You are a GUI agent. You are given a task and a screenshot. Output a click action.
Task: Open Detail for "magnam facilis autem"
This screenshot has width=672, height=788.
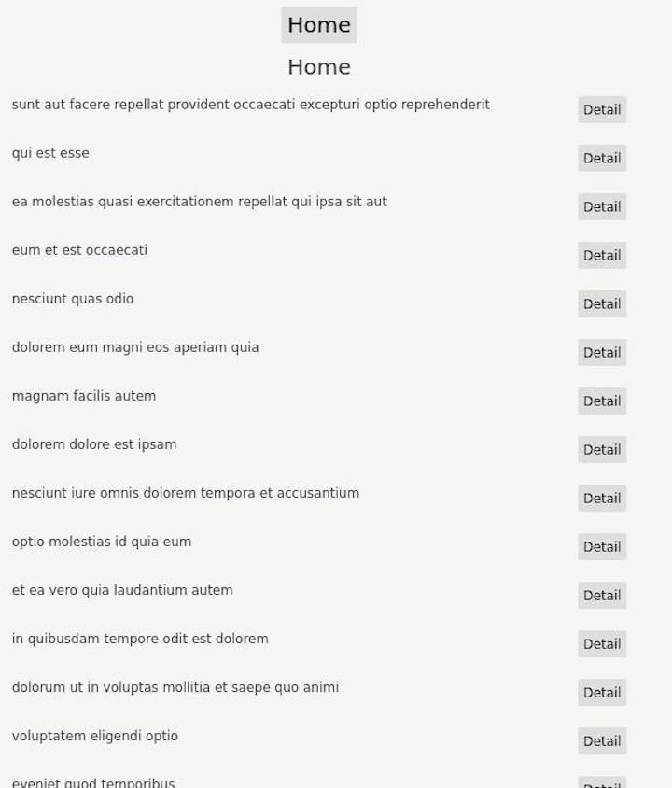coord(601,401)
